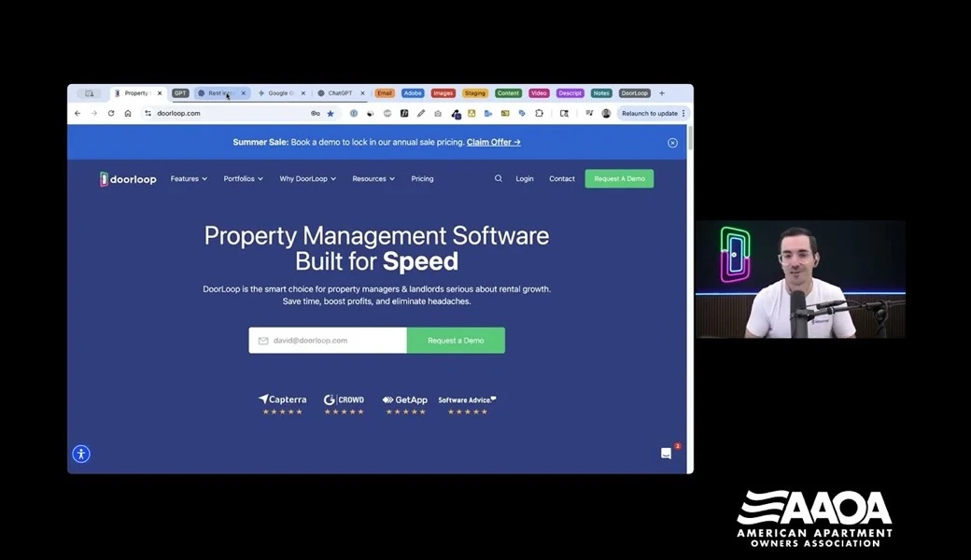
Task: Expand the Notes tab group
Action: coord(600,93)
